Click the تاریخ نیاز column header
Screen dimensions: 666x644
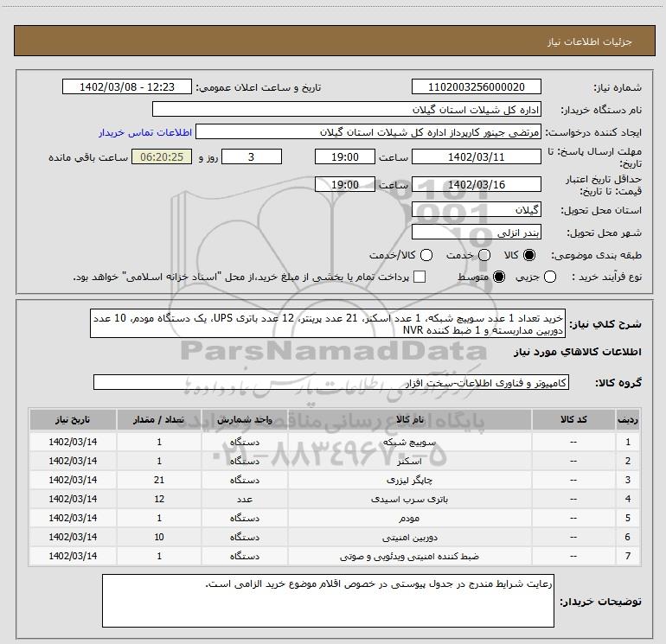[x=73, y=420]
